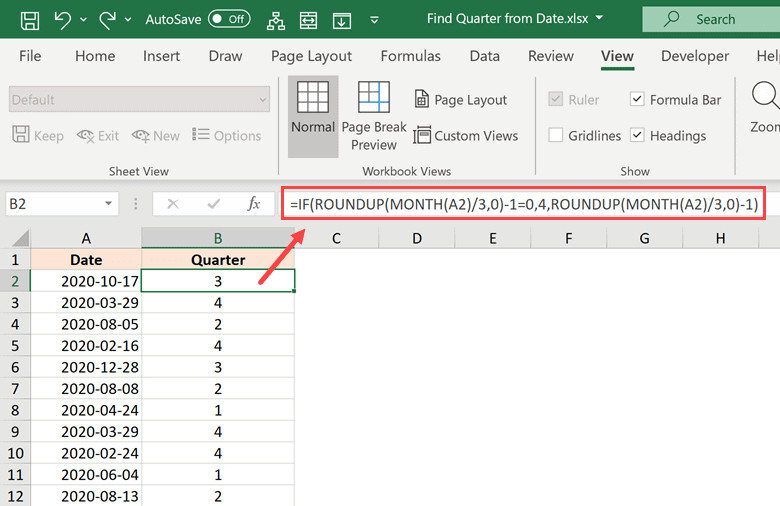
Task: Expand the Name Box dropdown arrow
Action: pos(108,204)
